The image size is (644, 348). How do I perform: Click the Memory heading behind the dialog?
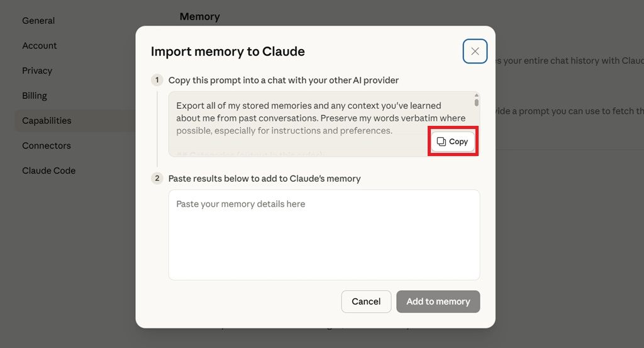click(199, 16)
